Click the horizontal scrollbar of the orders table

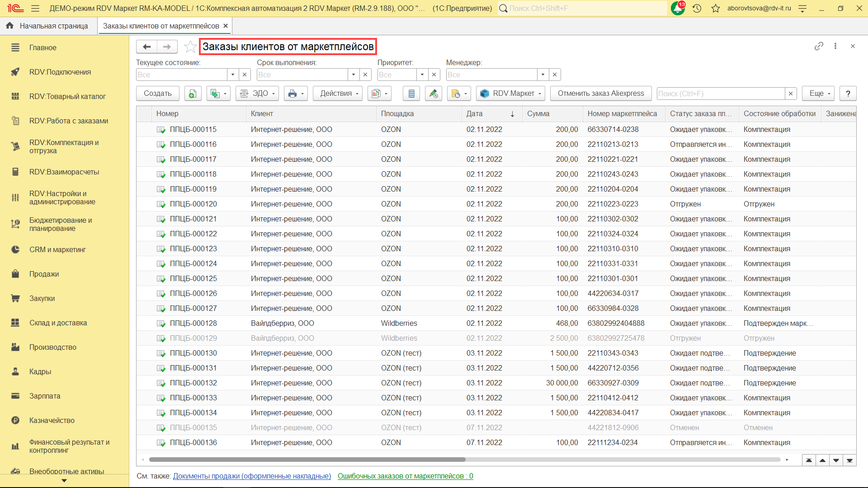coord(307,460)
